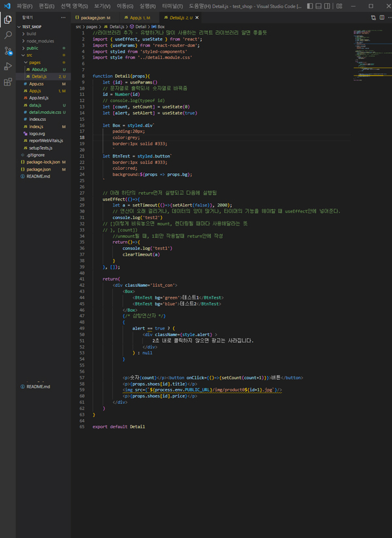The height and width of the screenshot is (538, 392).
Task: Open the 선택 영역(S) menu
Action: pyautogui.click(x=74, y=6)
